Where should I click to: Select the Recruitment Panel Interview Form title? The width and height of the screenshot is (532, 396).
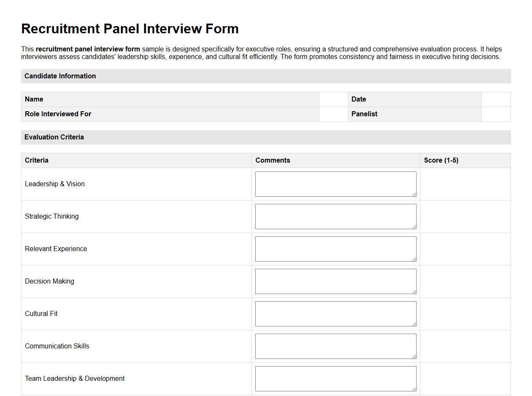tap(130, 29)
